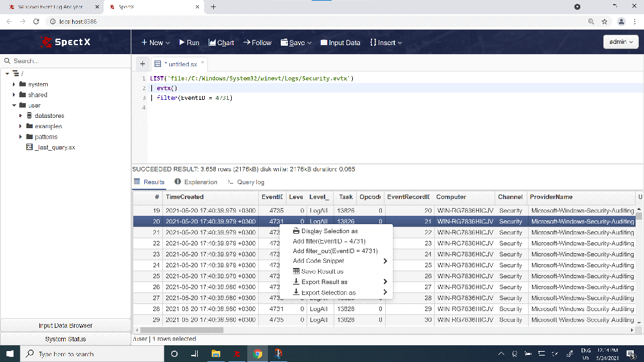The height and width of the screenshot is (362, 644).
Task: Open the Save dropdown menu
Action: click(x=296, y=43)
